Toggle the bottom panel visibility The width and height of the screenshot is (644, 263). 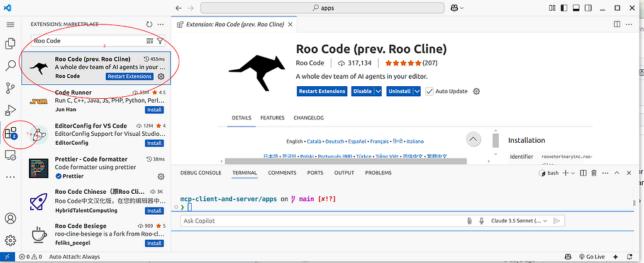[x=576, y=8]
